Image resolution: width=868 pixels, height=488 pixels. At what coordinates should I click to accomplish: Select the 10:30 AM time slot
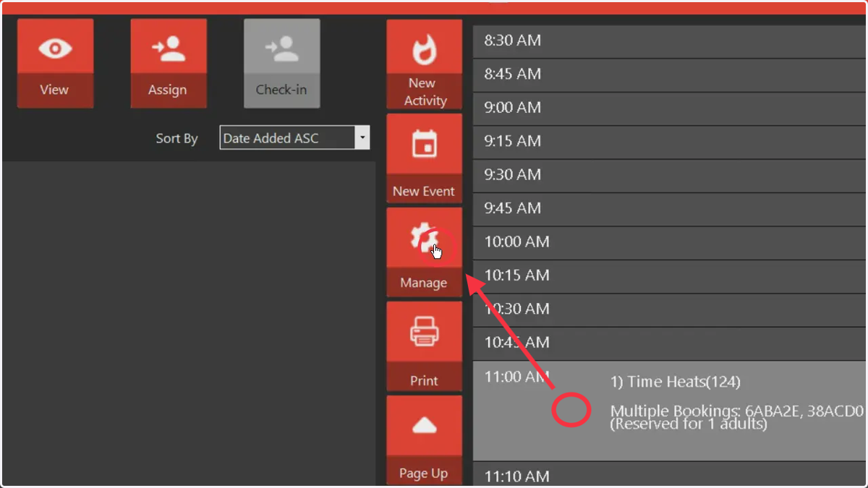(x=670, y=310)
